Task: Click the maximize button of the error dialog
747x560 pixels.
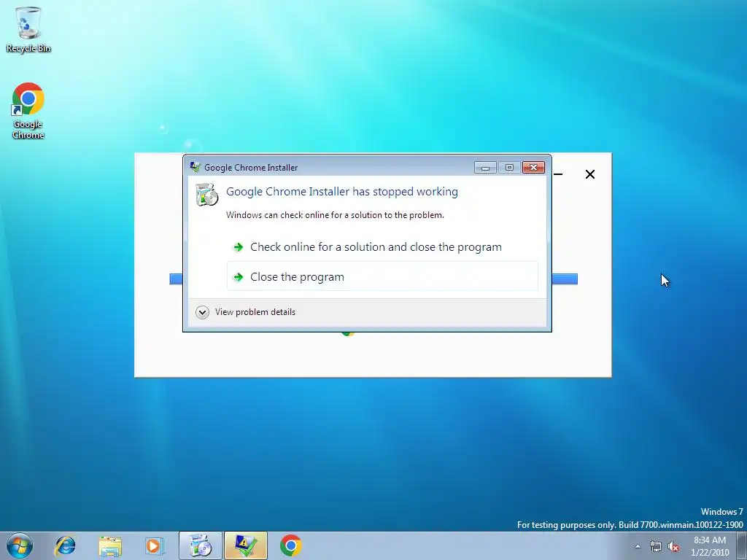Action: click(x=509, y=167)
